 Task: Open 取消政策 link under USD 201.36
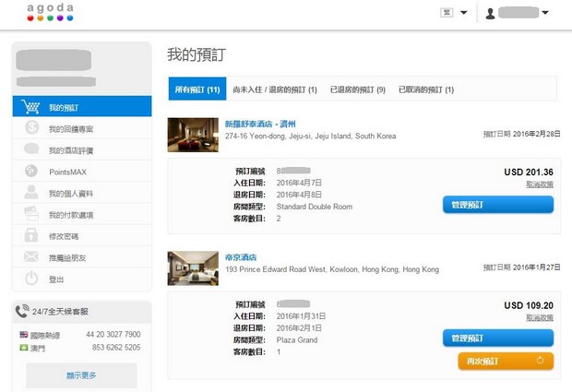pos(540,184)
